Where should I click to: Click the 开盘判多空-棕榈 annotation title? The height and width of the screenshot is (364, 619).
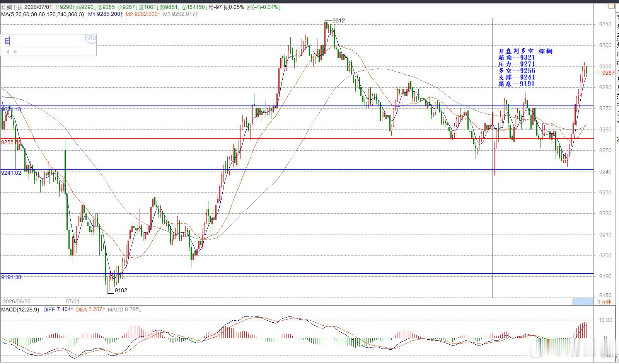[x=525, y=51]
